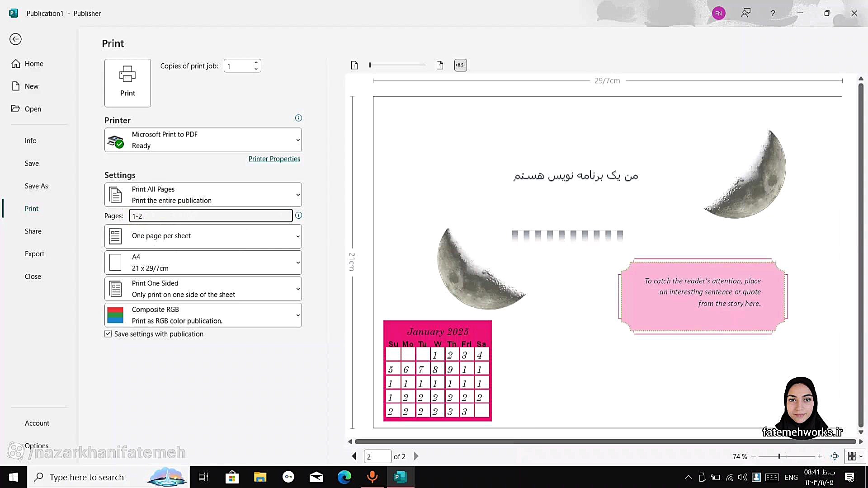The width and height of the screenshot is (868, 488).
Task: Click the page back icon above preview
Action: pyautogui.click(x=440, y=65)
